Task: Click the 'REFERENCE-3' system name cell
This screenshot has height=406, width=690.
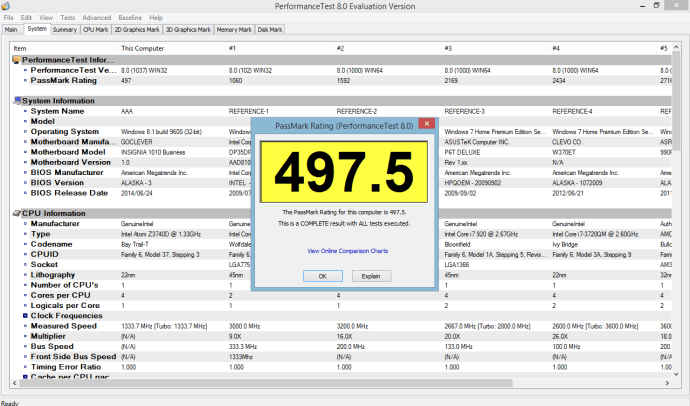Action: [x=464, y=111]
